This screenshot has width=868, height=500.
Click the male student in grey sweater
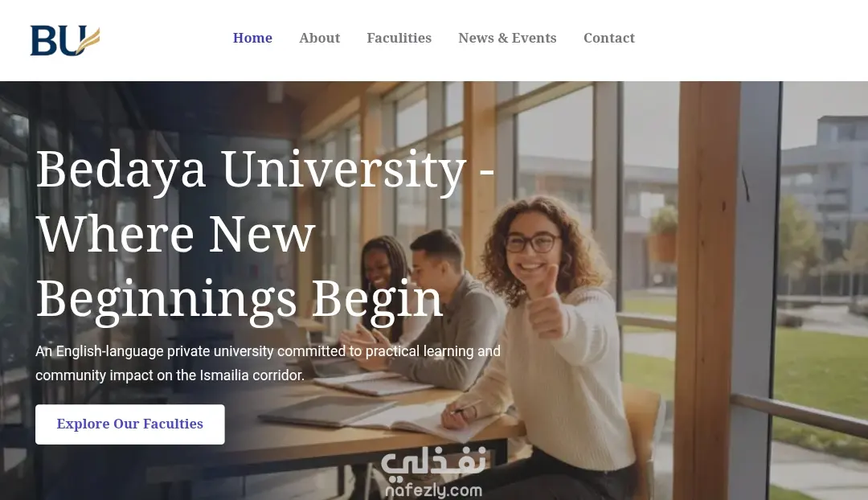pos(437,310)
